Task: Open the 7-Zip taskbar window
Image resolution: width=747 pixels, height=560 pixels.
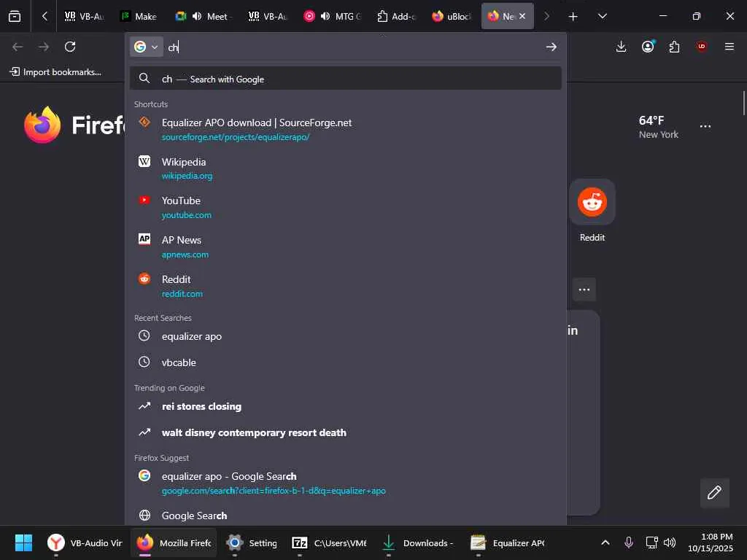Action: point(329,542)
